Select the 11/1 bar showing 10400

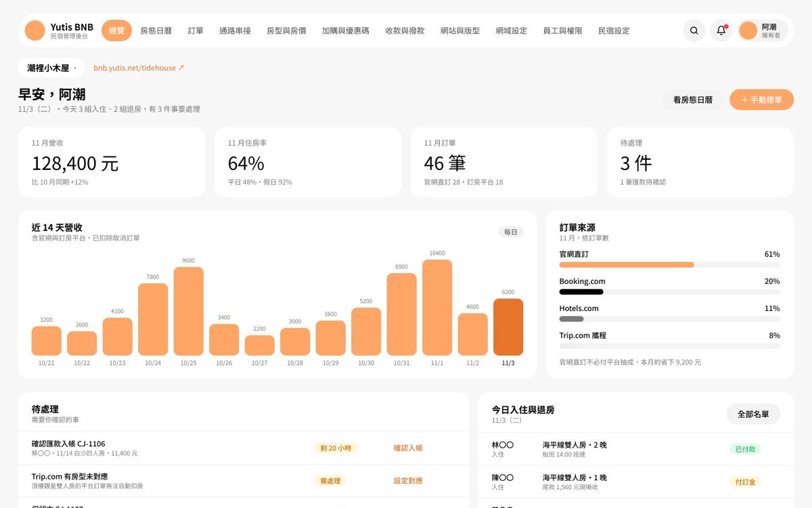click(x=437, y=308)
